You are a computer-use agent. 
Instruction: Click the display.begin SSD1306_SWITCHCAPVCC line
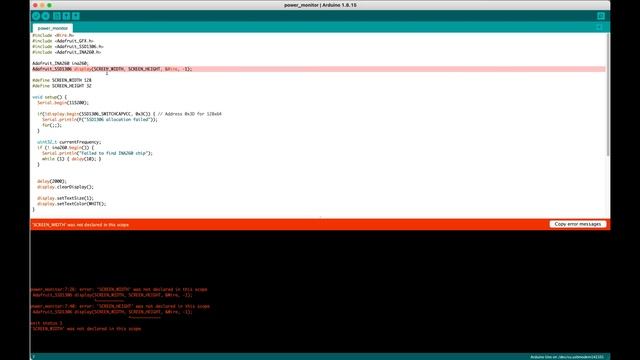coord(129,114)
